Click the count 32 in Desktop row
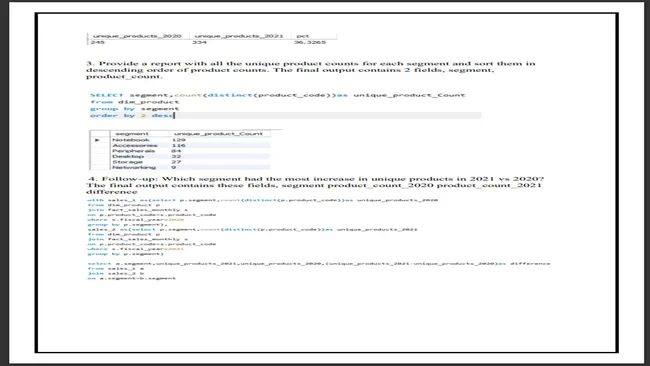Viewport: 650px width, 366px height. (176, 156)
